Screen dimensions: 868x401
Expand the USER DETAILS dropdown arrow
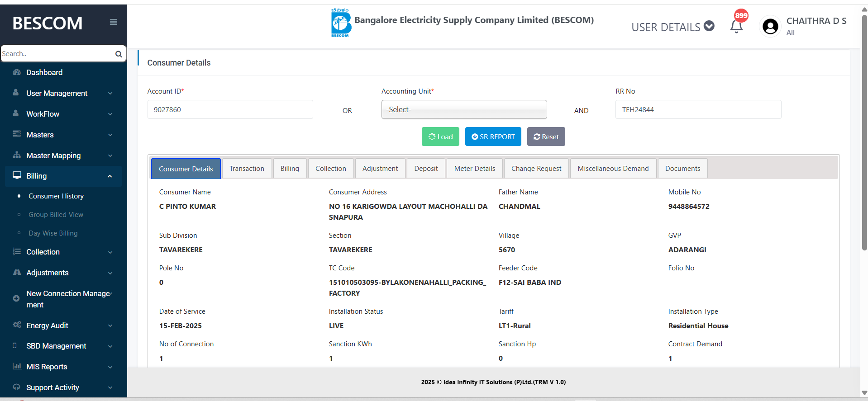(x=709, y=26)
